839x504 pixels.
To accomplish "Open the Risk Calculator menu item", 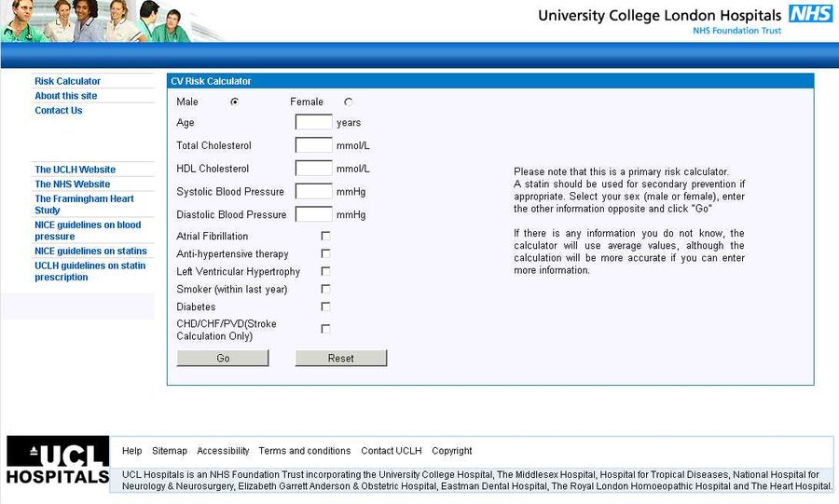I will pos(67,81).
